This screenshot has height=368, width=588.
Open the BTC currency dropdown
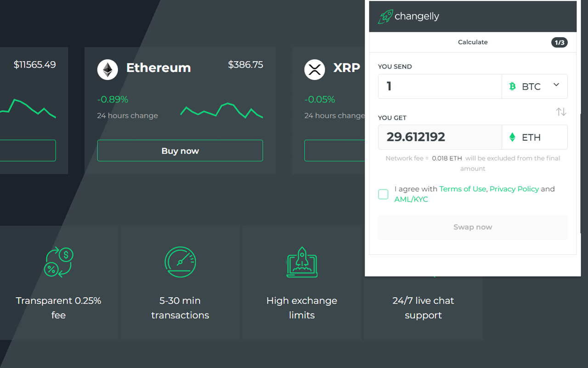pos(555,86)
